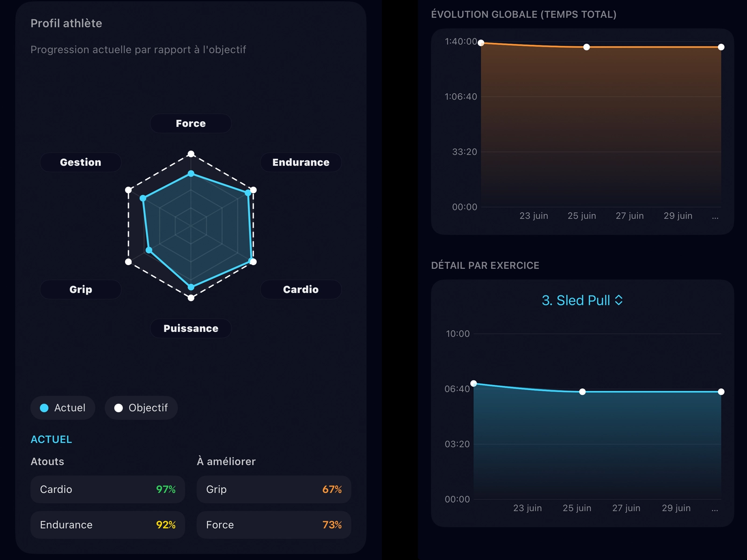This screenshot has height=560, width=747.
Task: Click the '10:00' axis label
Action: point(458,334)
